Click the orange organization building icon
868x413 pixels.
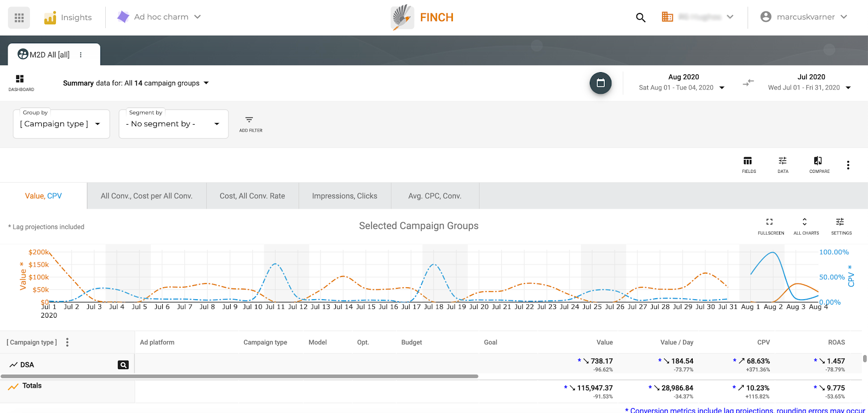[x=667, y=17]
